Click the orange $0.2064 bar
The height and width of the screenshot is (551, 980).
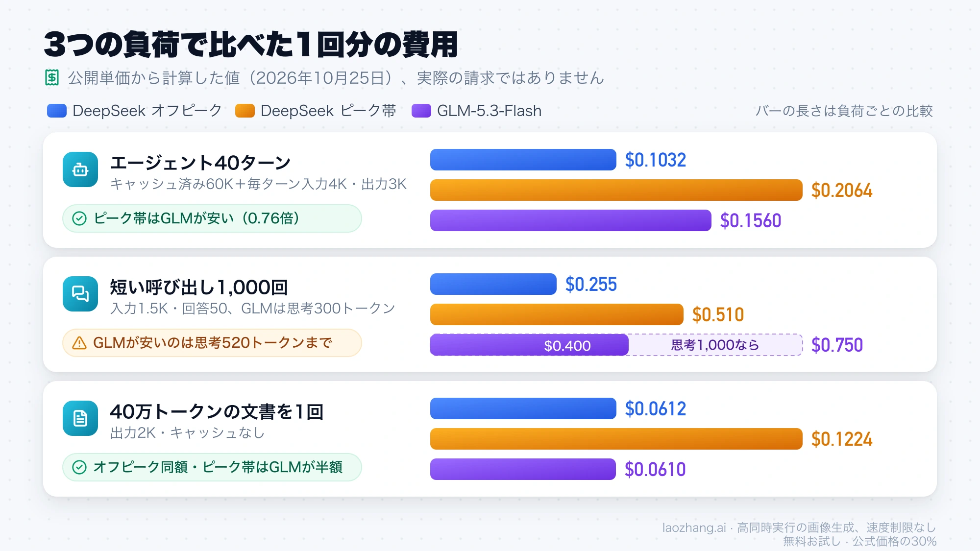[616, 190]
